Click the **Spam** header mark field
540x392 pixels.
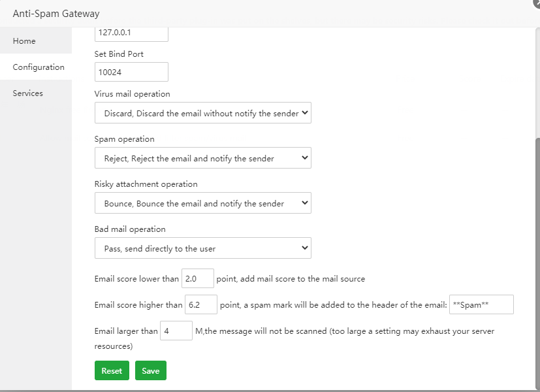pos(481,304)
